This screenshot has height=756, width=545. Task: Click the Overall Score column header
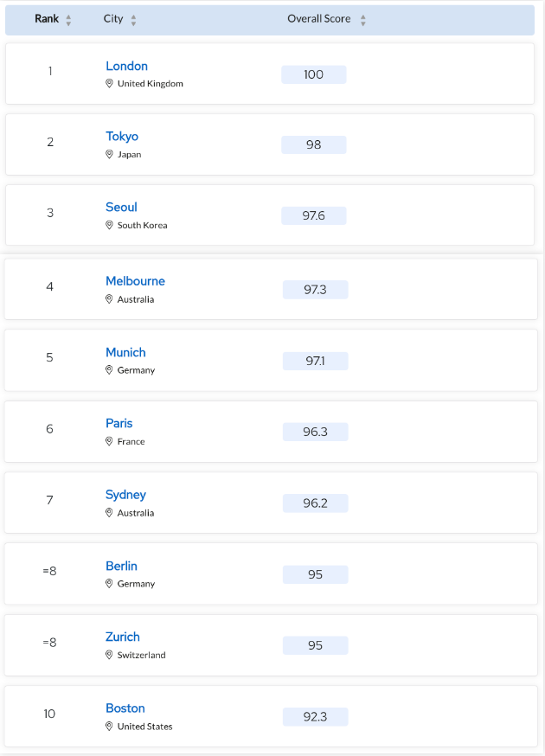pos(319,19)
